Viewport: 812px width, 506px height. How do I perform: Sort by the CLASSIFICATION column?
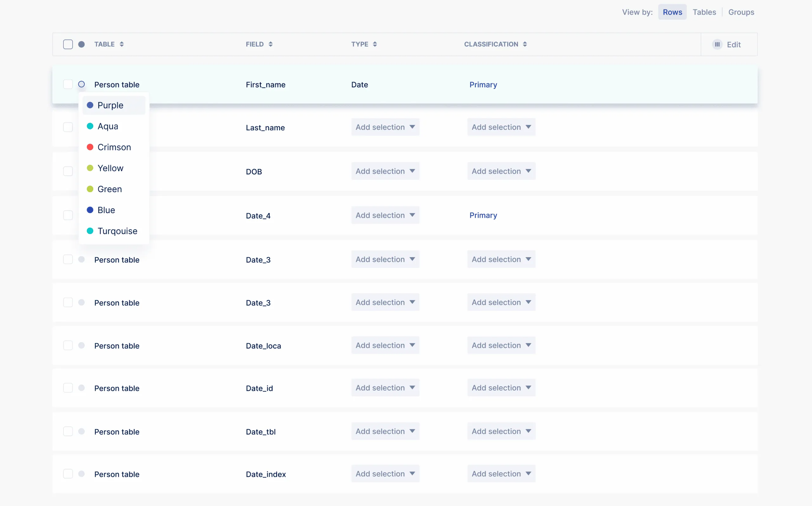click(525, 44)
